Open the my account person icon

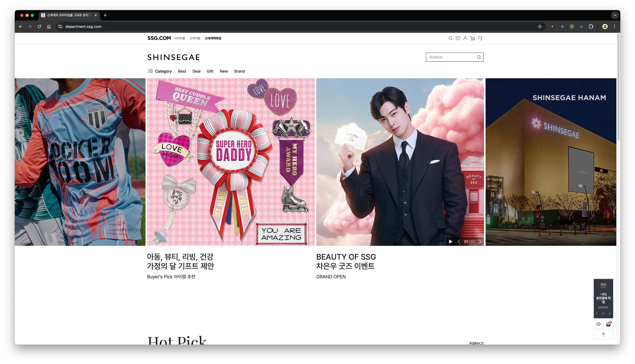pyautogui.click(x=465, y=38)
